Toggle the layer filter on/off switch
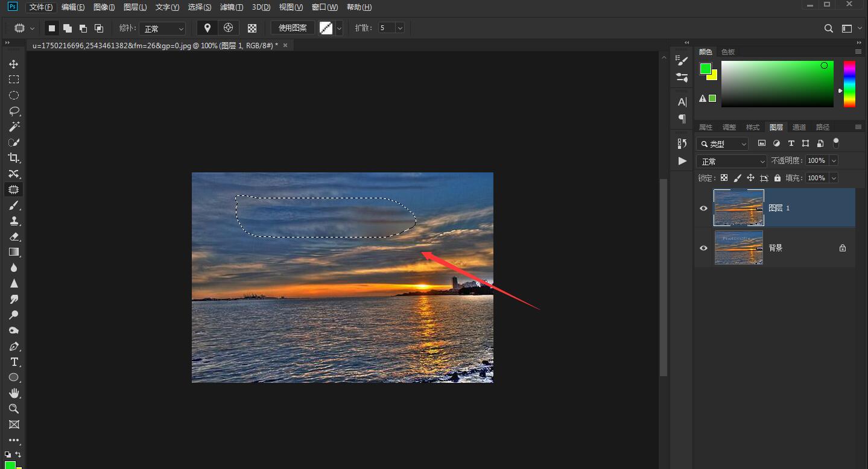This screenshot has width=868, height=469. [x=835, y=143]
